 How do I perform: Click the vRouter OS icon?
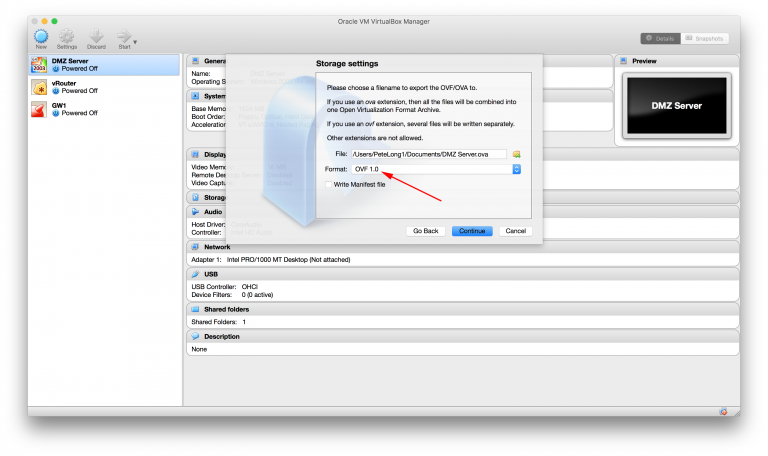(39, 87)
